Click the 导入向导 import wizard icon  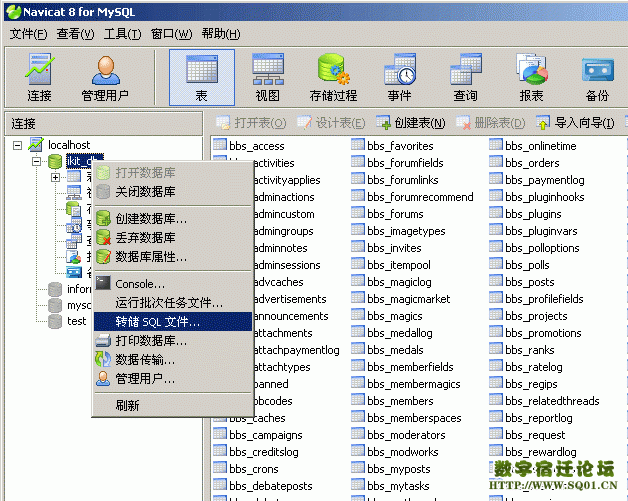pyautogui.click(x=543, y=123)
